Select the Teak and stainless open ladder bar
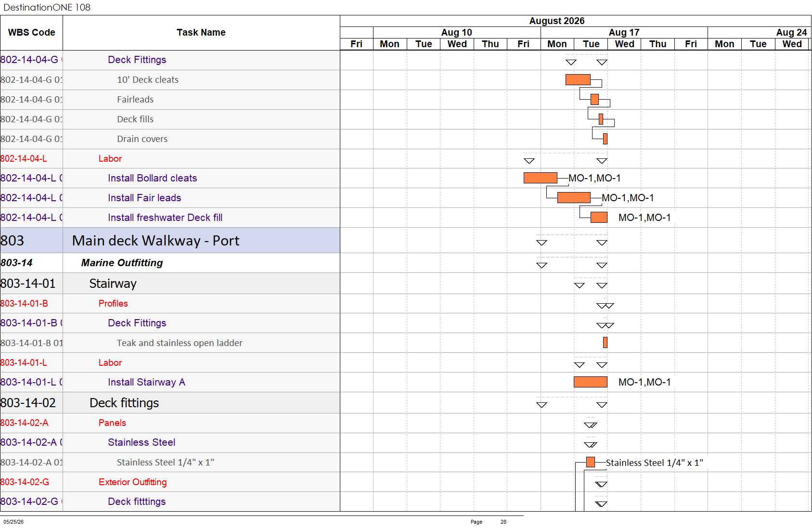The height and width of the screenshot is (528, 812). pyautogui.click(x=605, y=342)
